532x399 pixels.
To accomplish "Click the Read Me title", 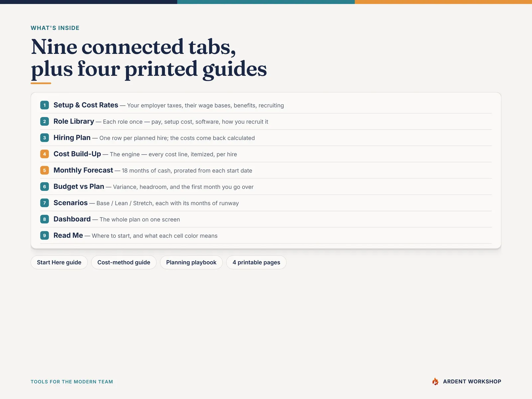I will (x=68, y=235).
